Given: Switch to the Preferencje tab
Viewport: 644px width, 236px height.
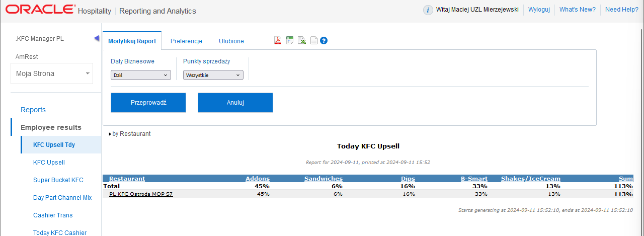Looking at the screenshot, I should pyautogui.click(x=186, y=41).
